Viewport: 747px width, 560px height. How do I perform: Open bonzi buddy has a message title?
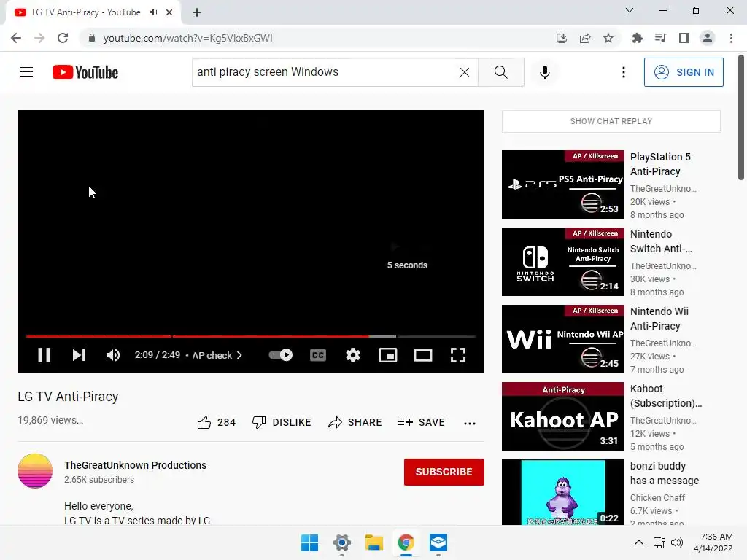coord(665,473)
